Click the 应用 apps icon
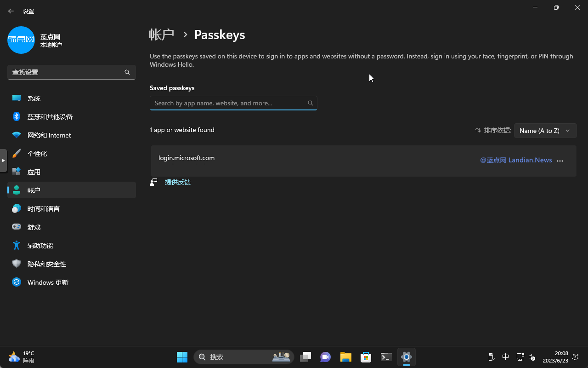The width and height of the screenshot is (588, 368). pyautogui.click(x=17, y=172)
